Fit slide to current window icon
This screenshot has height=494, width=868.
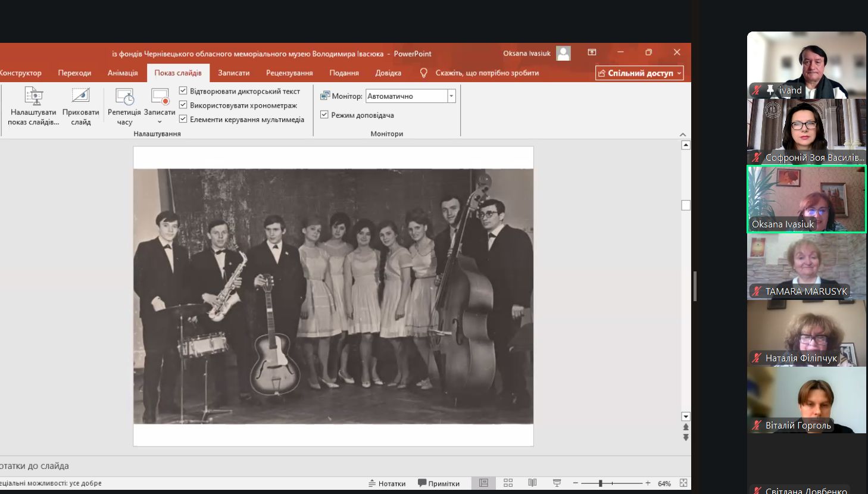point(683,483)
